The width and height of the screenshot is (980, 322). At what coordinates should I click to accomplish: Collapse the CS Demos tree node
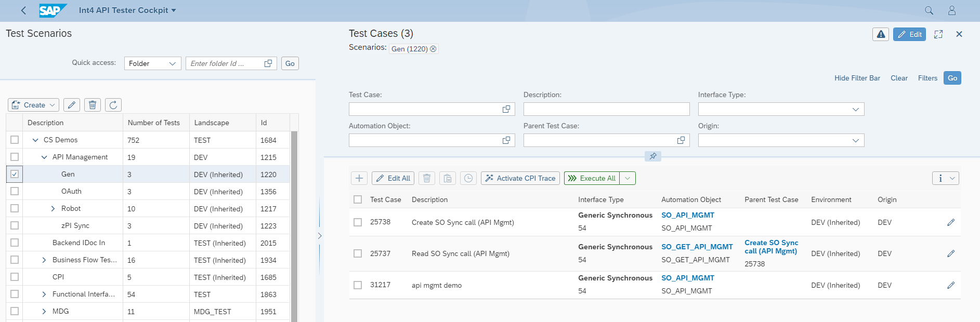point(35,140)
